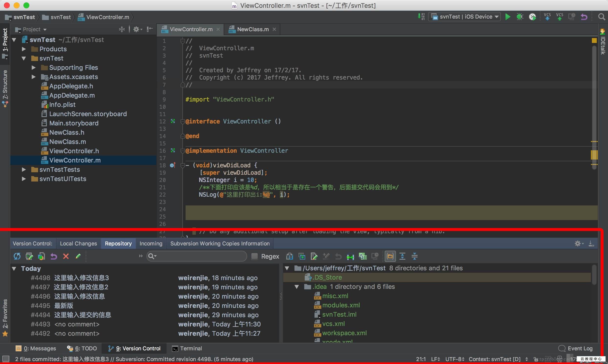
Task: Revert changes with the purple arrow in the top toolbar
Action: pos(584,17)
